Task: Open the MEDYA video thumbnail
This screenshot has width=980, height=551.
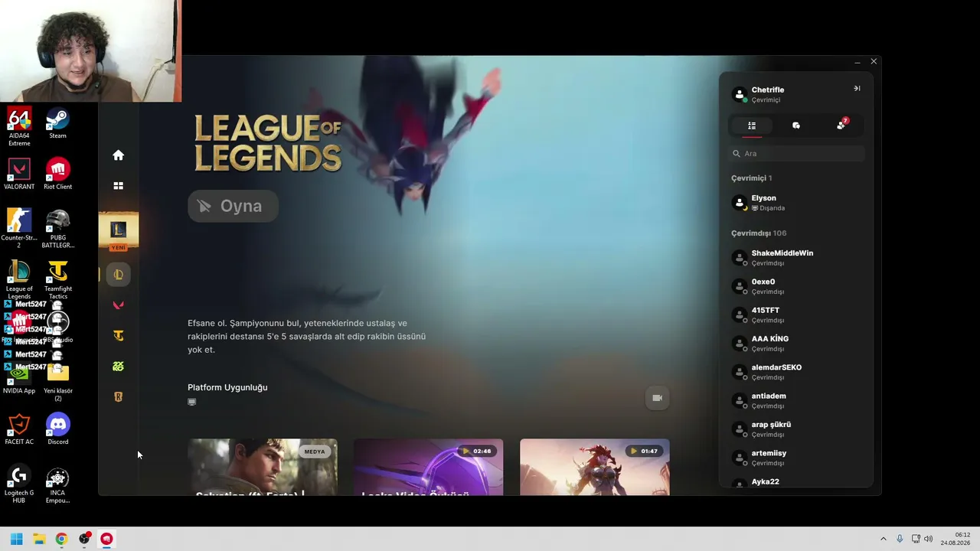Action: pyautogui.click(x=262, y=467)
